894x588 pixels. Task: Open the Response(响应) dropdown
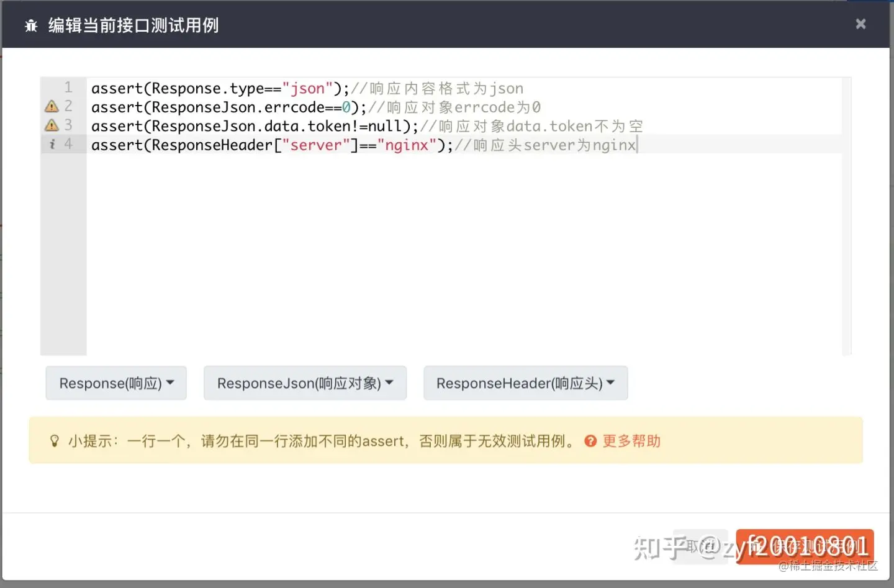[116, 383]
